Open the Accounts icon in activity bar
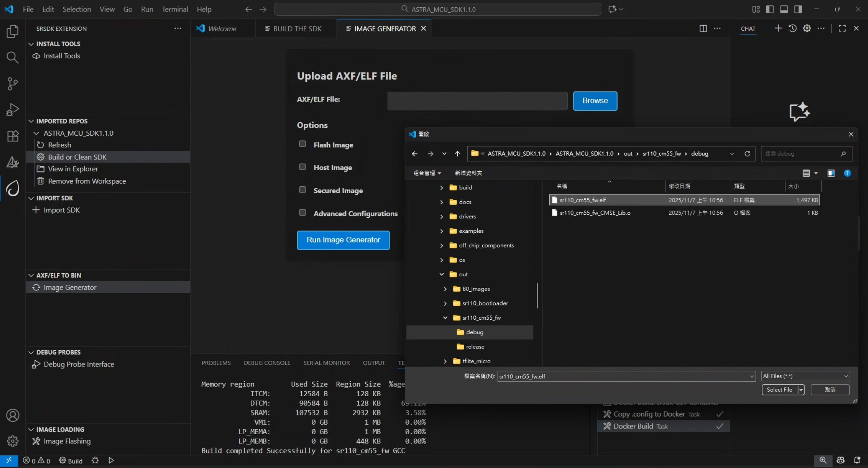This screenshot has height=468, width=868. [12, 415]
